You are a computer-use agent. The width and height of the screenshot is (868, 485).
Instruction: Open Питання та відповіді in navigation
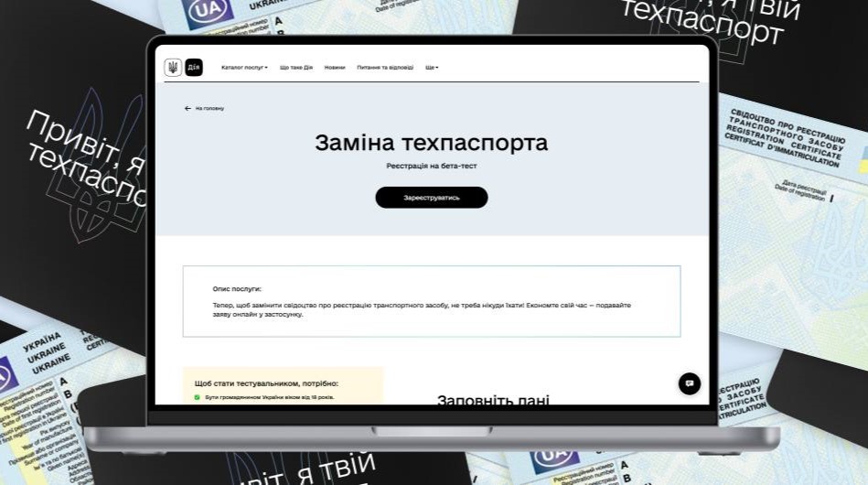[385, 68]
